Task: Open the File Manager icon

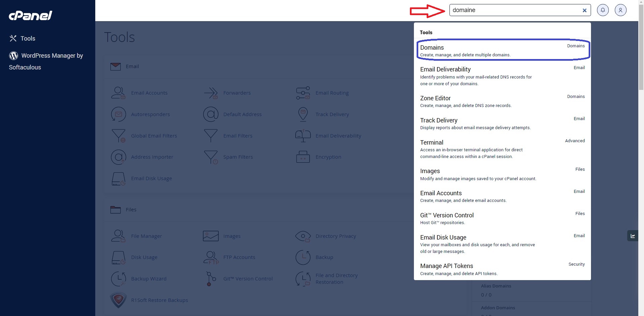Action: [118, 236]
